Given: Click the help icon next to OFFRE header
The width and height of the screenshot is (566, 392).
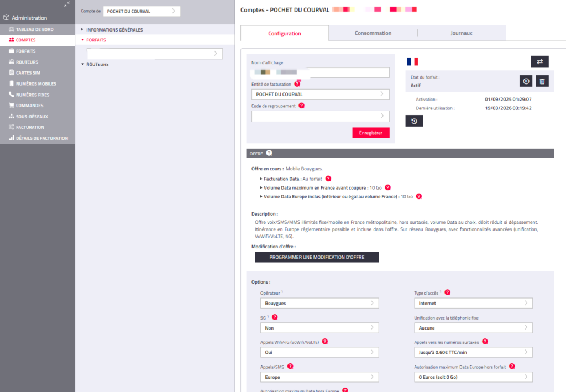Looking at the screenshot, I should (x=269, y=153).
